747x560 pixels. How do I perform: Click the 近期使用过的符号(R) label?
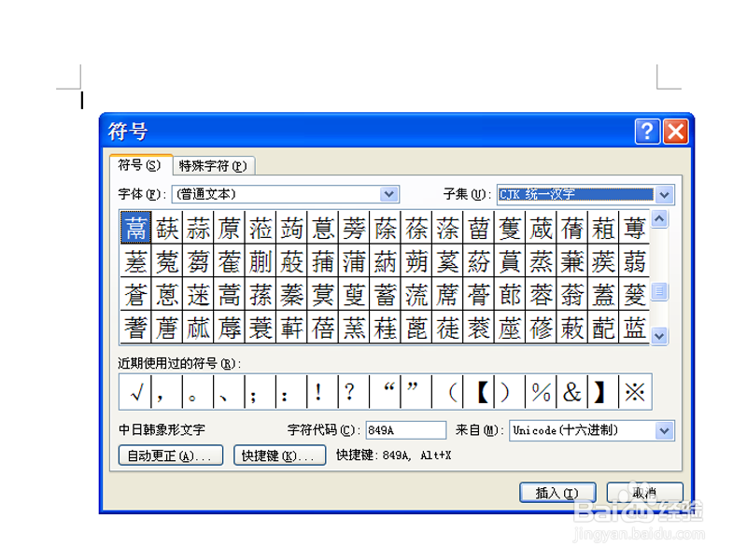coord(179,363)
